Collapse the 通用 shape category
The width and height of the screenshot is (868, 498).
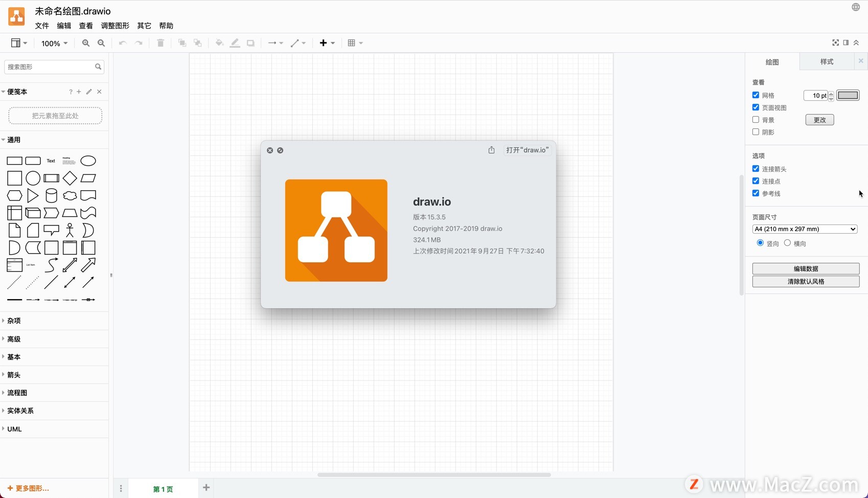point(54,140)
